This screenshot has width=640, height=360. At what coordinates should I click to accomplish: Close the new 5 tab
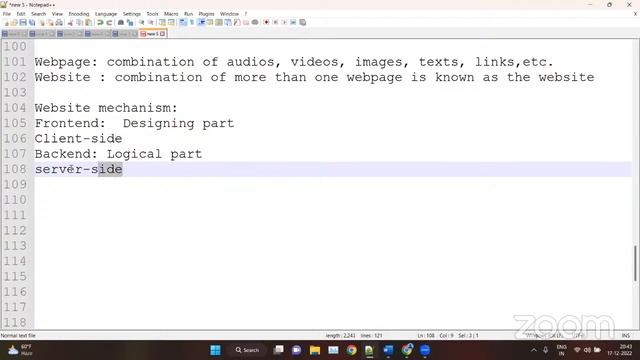click(162, 34)
